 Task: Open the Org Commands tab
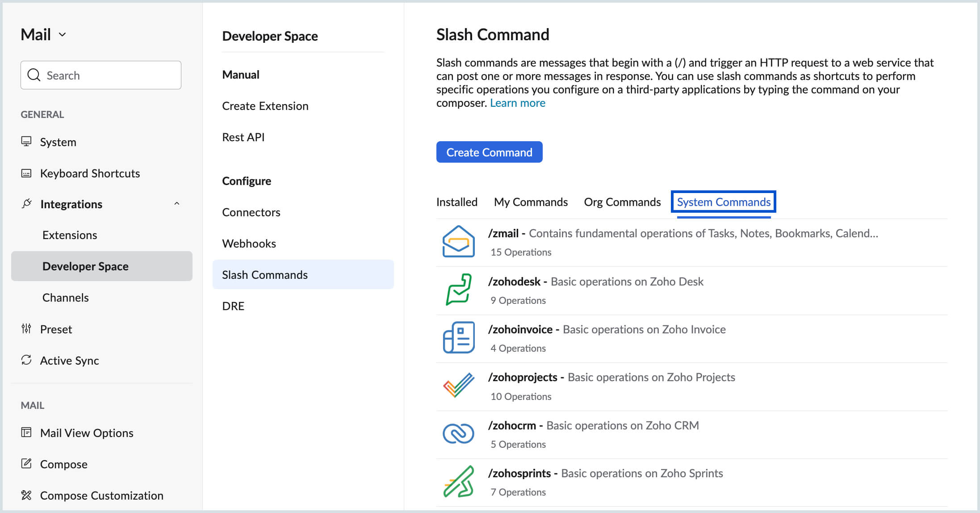coord(622,202)
